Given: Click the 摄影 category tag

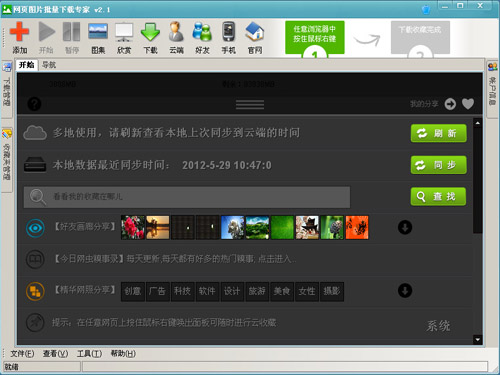Looking at the screenshot, I should pos(332,291).
